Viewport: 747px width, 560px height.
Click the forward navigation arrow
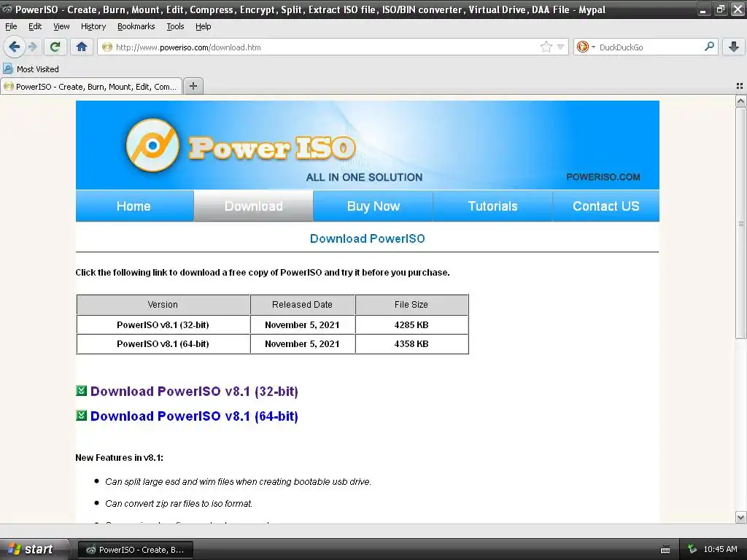[32, 47]
